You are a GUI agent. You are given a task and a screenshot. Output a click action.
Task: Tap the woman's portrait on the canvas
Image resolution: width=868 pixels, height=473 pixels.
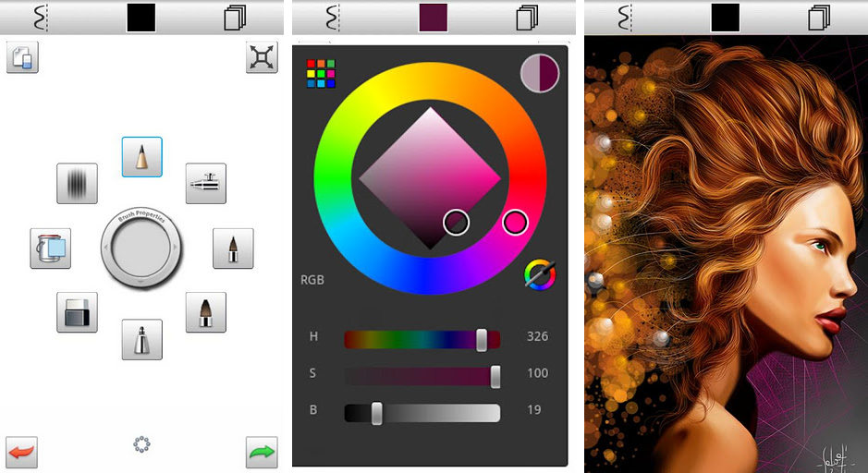[727, 254]
